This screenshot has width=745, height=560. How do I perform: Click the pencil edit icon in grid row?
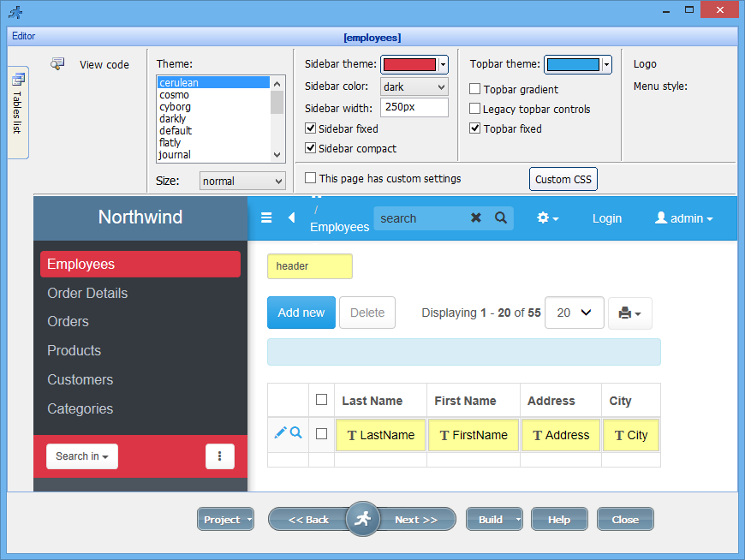tap(280, 433)
